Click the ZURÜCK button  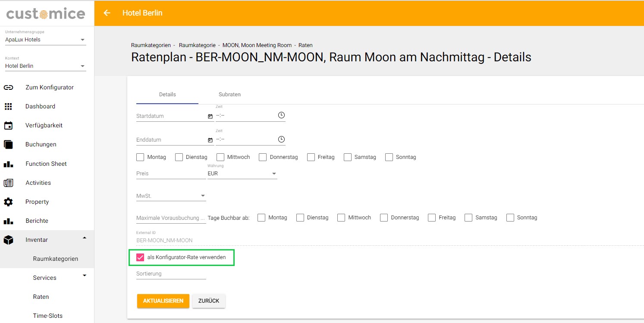tap(209, 301)
